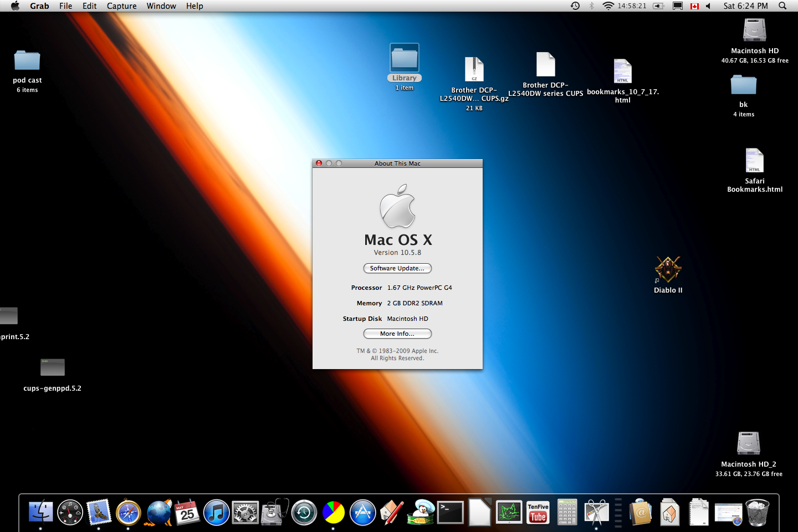
Task: Open Time Machine in the Dock
Action: [304, 512]
